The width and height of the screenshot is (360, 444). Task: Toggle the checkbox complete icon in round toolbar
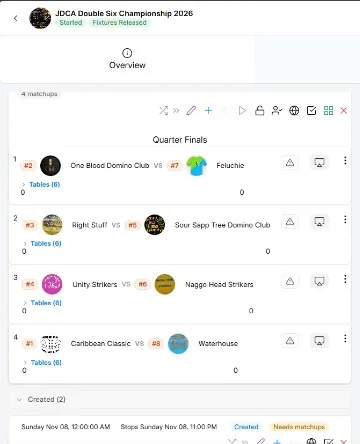pyautogui.click(x=311, y=110)
